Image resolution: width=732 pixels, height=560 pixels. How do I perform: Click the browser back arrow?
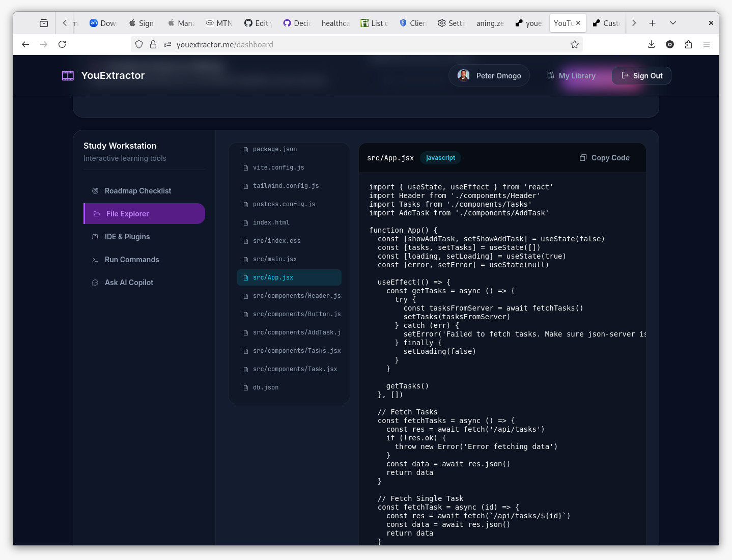tap(25, 44)
